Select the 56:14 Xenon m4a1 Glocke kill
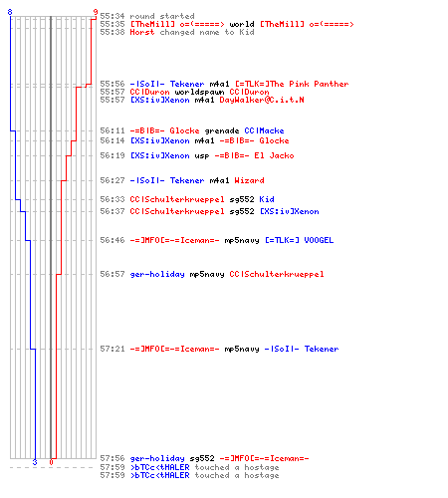The height and width of the screenshot is (498, 448). click(194, 140)
